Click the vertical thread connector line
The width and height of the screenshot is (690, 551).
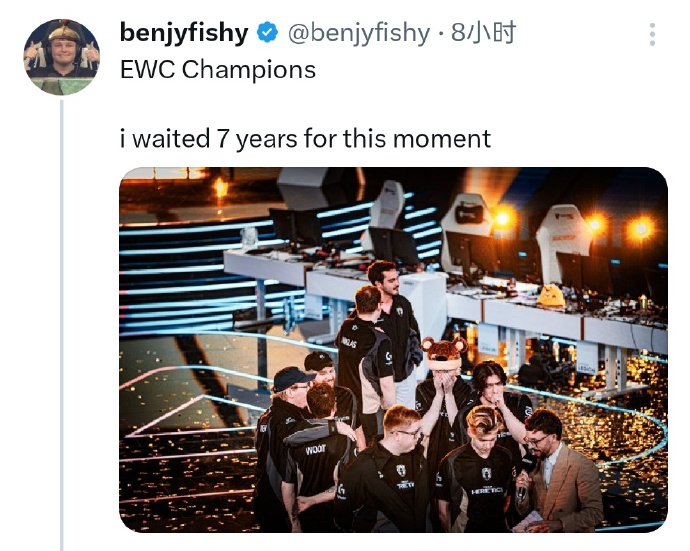tap(62, 325)
